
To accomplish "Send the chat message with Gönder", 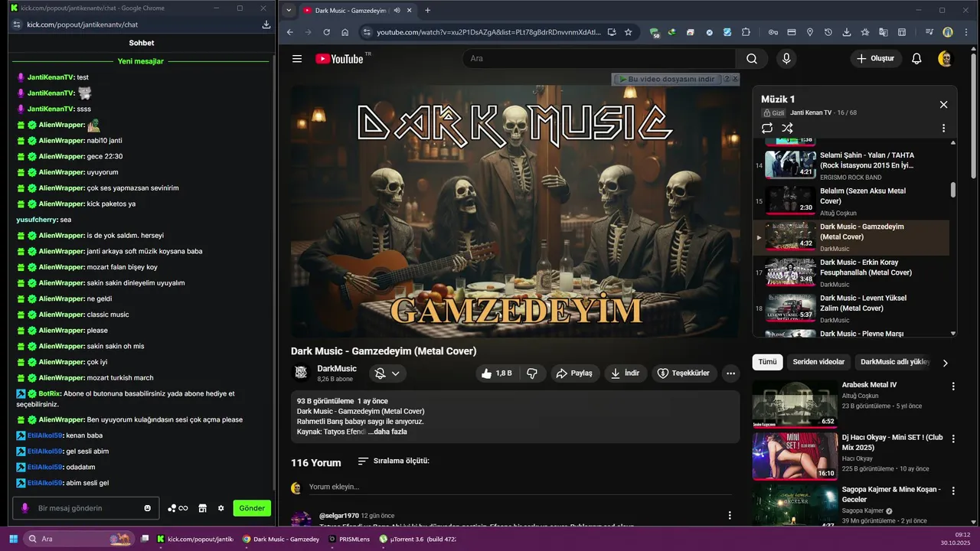I will pyautogui.click(x=252, y=508).
